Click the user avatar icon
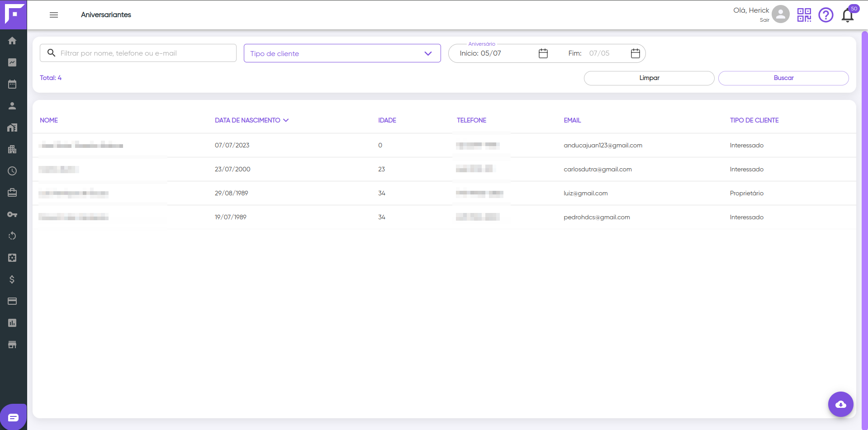 [781, 14]
